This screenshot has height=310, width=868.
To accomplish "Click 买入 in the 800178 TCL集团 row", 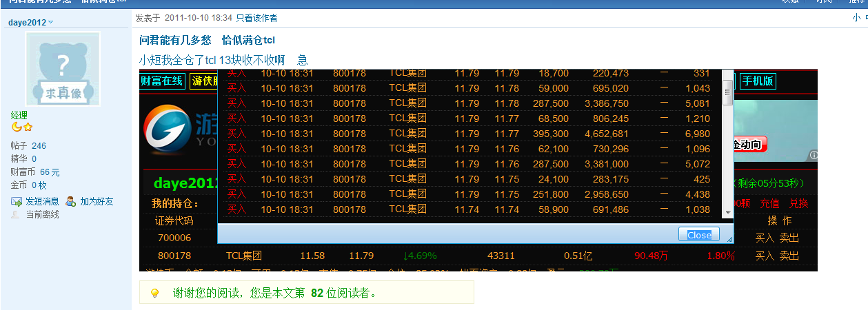I will click(765, 256).
